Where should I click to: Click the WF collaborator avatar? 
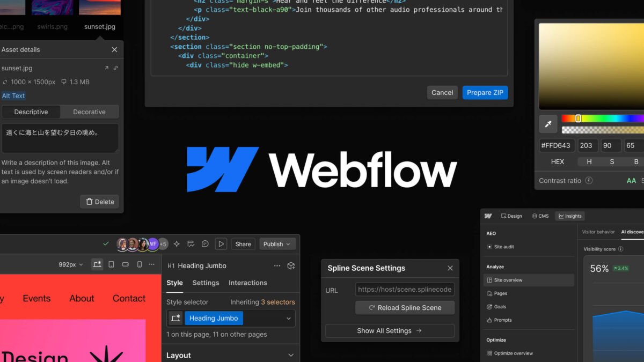pyautogui.click(x=153, y=244)
